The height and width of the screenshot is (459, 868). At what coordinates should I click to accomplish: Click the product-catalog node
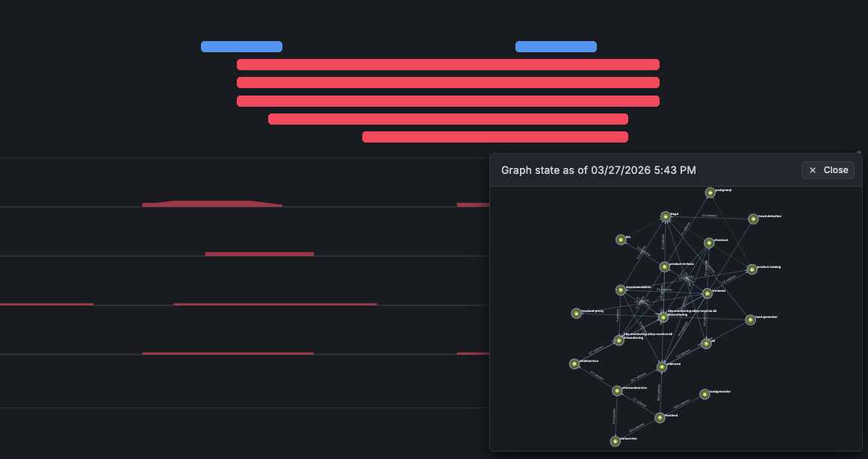[x=751, y=270]
